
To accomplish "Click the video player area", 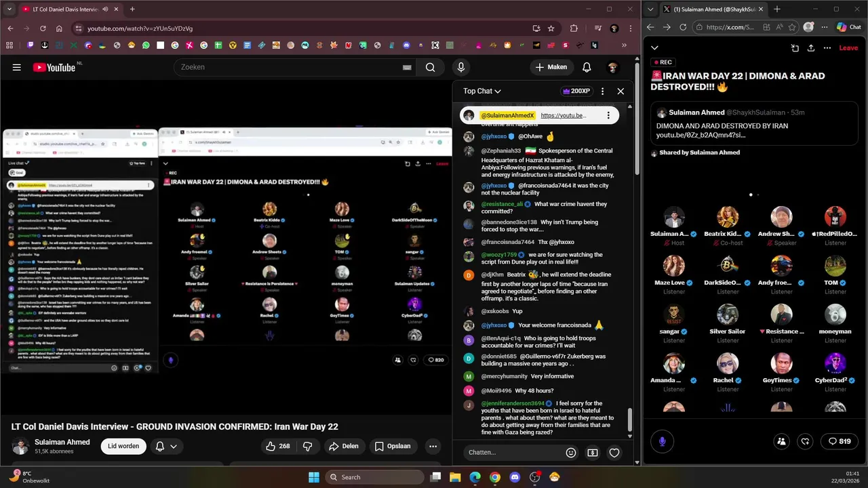I will coord(226,249).
